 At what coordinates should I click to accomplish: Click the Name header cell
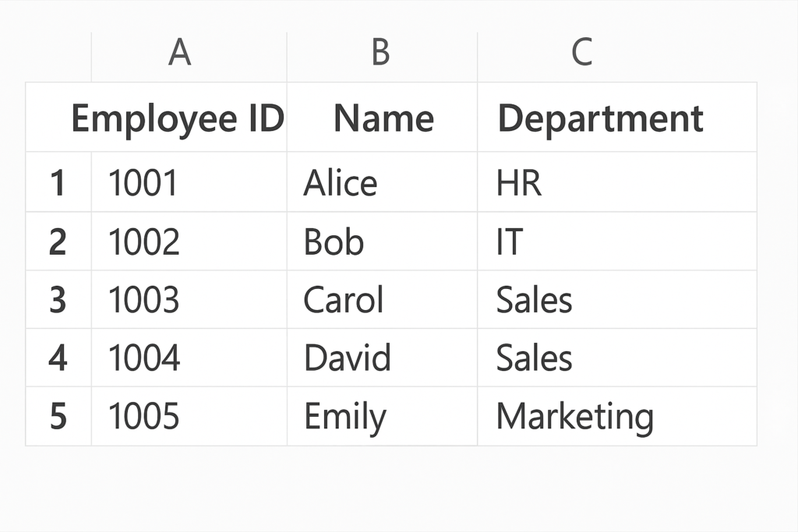tap(383, 118)
